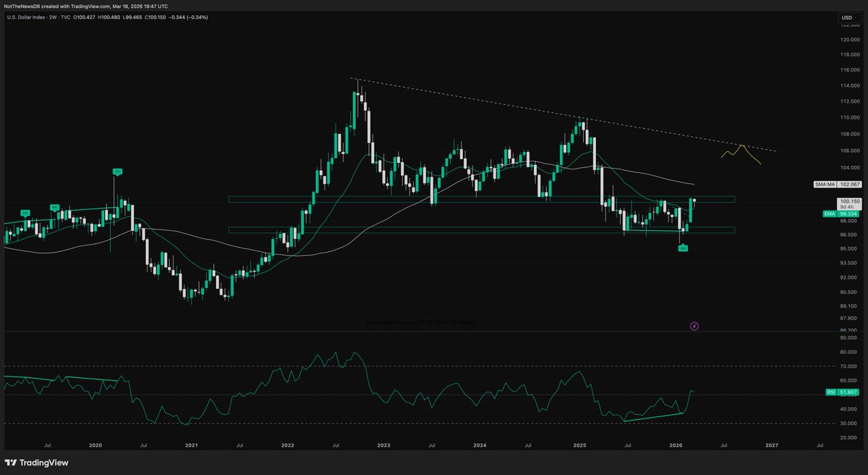Click the 70.000 RSI axis label
Viewport: 868px width, 475px height.
(848, 366)
